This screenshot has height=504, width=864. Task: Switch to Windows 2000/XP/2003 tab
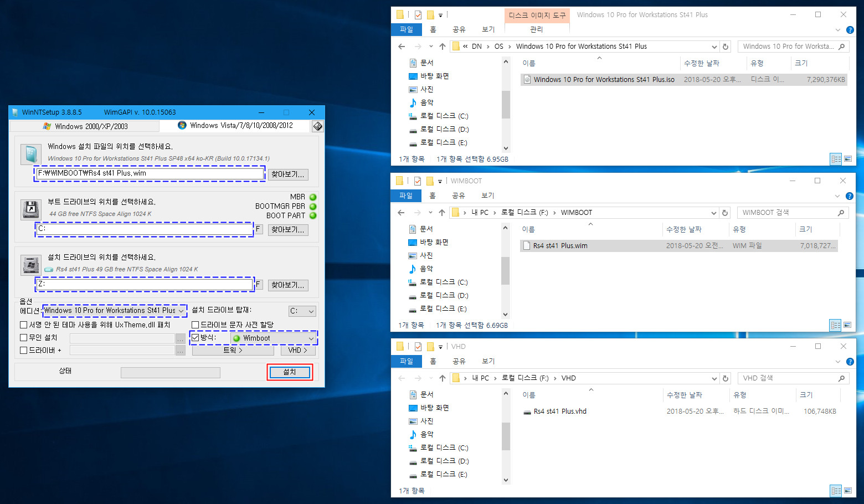(85, 126)
